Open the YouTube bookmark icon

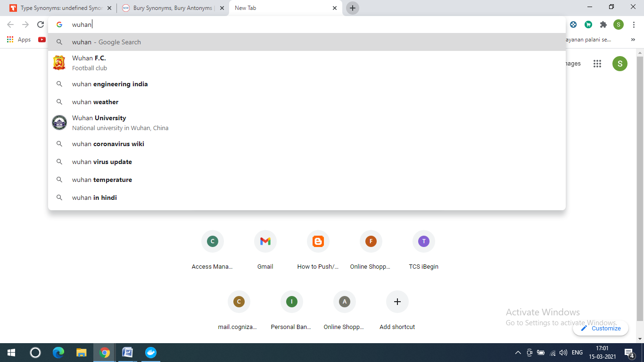[42, 40]
